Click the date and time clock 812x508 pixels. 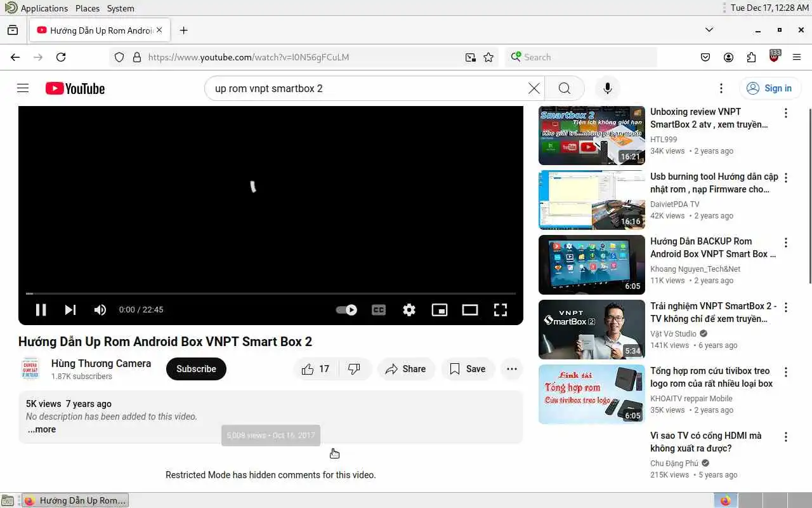click(769, 8)
